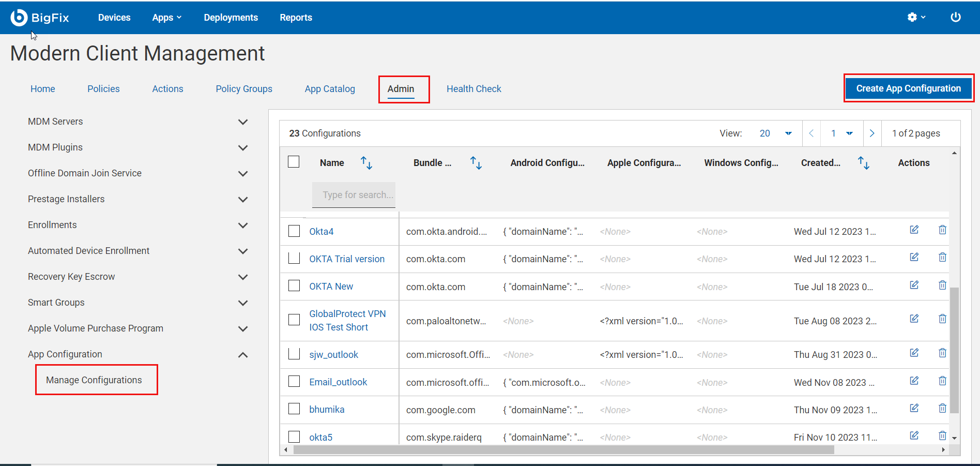Screen dimensions: 980x466
Task: Sort configurations by Created date
Action: 863,163
